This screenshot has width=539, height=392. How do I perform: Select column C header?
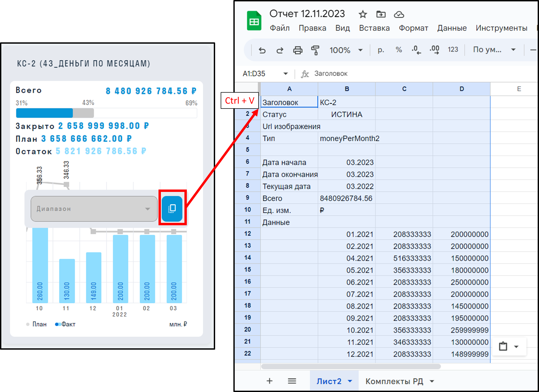click(x=404, y=89)
